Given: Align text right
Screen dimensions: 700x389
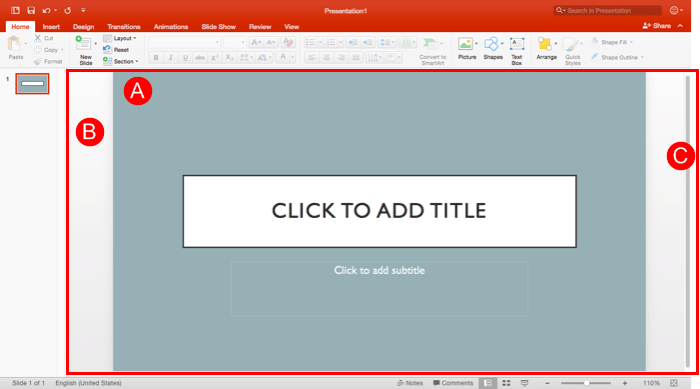Looking at the screenshot, I should pos(342,57).
